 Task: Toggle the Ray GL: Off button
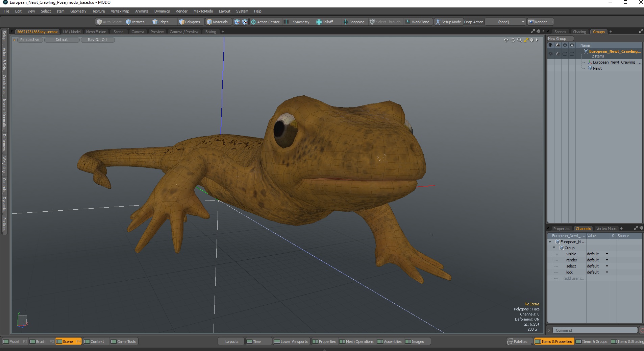point(98,40)
